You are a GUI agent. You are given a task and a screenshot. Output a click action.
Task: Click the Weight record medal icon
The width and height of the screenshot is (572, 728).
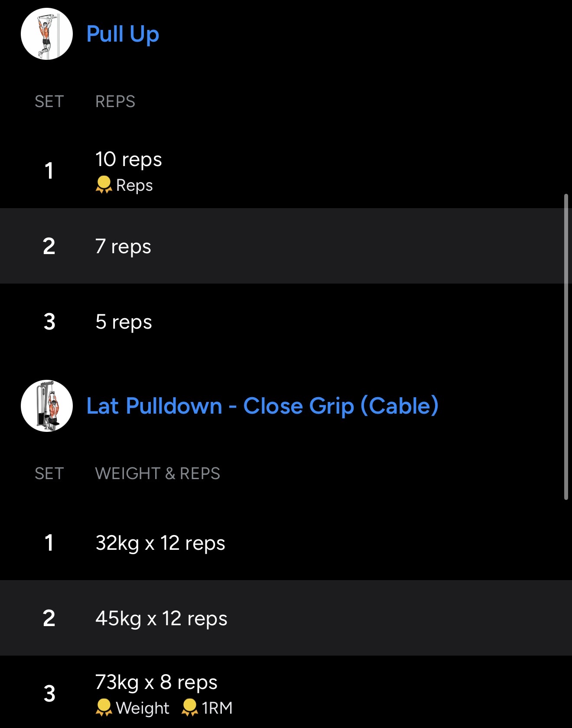tap(104, 708)
